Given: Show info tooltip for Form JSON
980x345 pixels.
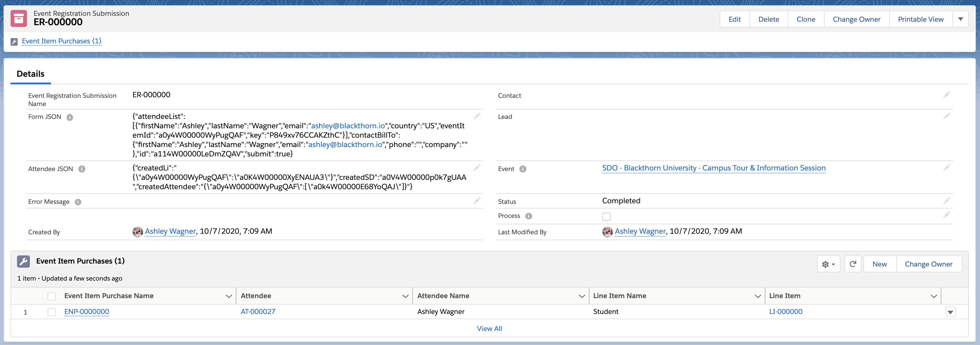Looking at the screenshot, I should (69, 117).
